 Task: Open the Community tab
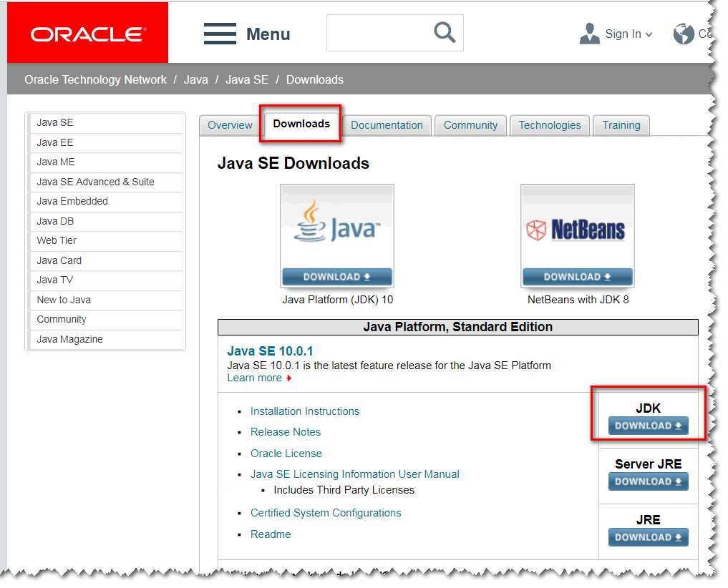point(470,125)
